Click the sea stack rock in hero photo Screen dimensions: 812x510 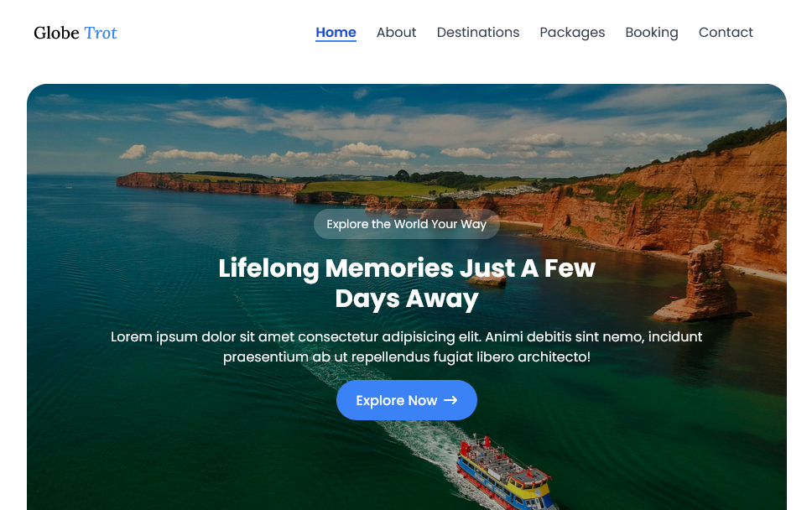pyautogui.click(x=699, y=283)
